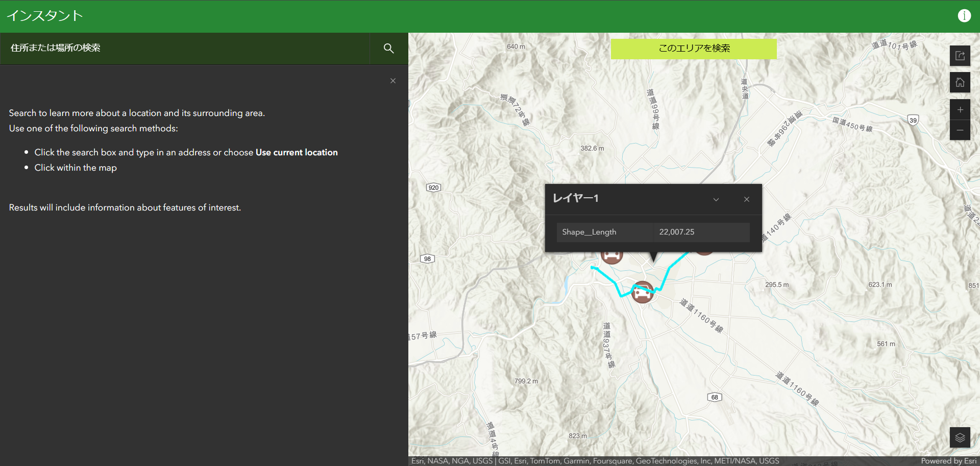The height and width of the screenshot is (466, 980).
Task: Return to default extent with the home icon
Action: tap(960, 82)
